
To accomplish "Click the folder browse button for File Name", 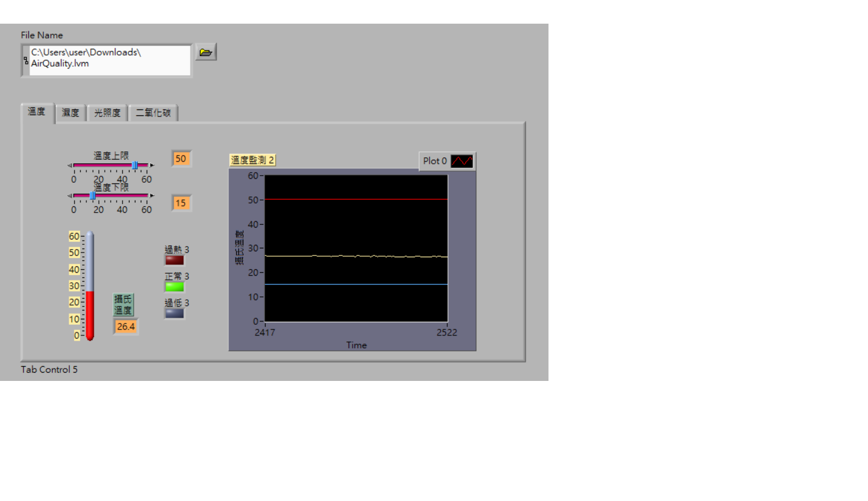I will tap(205, 52).
